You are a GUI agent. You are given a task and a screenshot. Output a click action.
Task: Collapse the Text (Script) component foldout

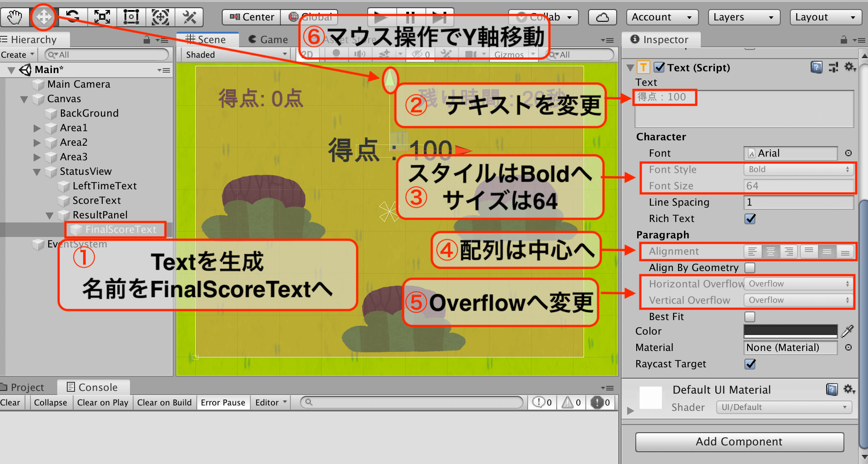point(630,68)
